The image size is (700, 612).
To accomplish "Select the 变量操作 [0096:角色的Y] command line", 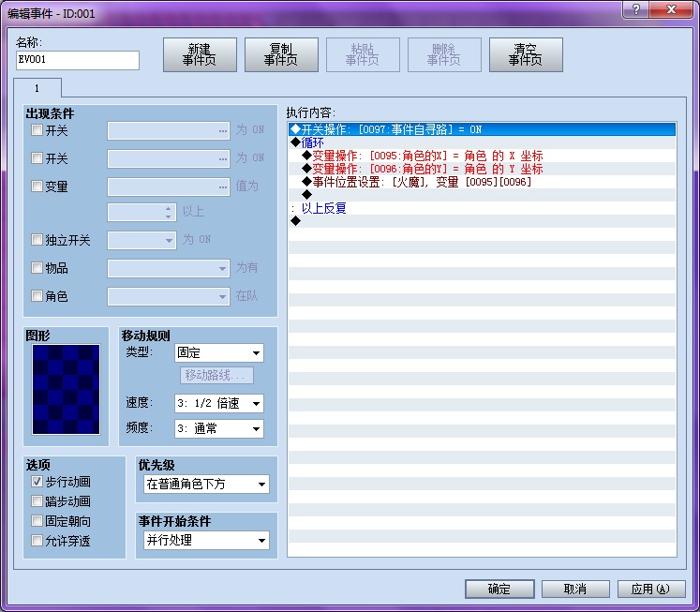I will 482,169.
